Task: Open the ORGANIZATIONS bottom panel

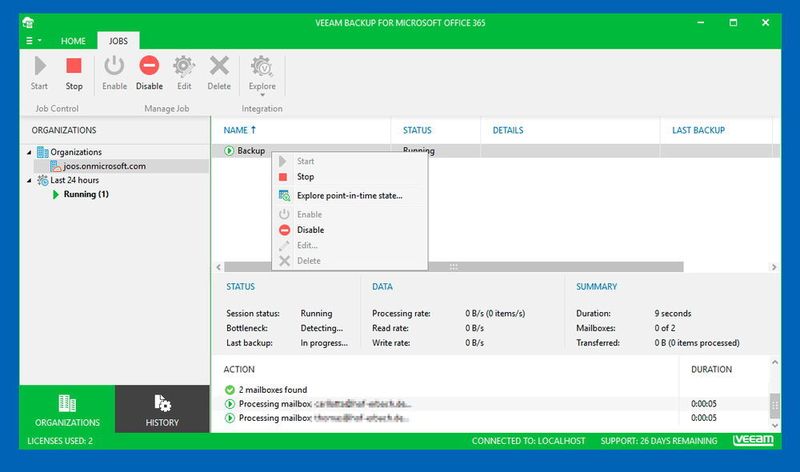Action: pyautogui.click(x=67, y=409)
